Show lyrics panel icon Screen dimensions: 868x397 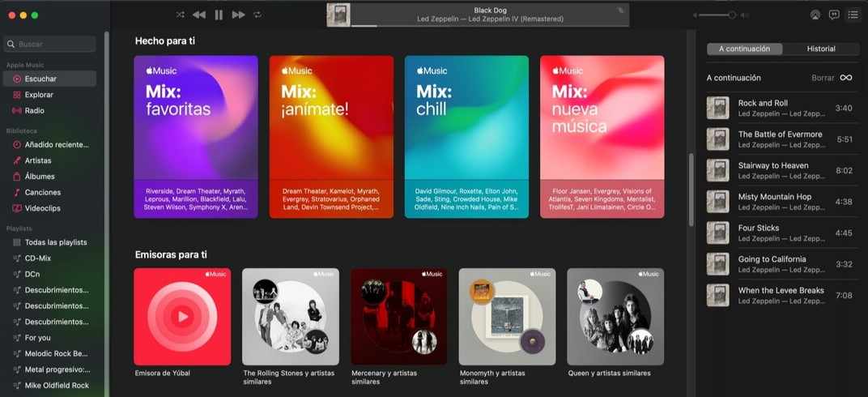click(834, 15)
